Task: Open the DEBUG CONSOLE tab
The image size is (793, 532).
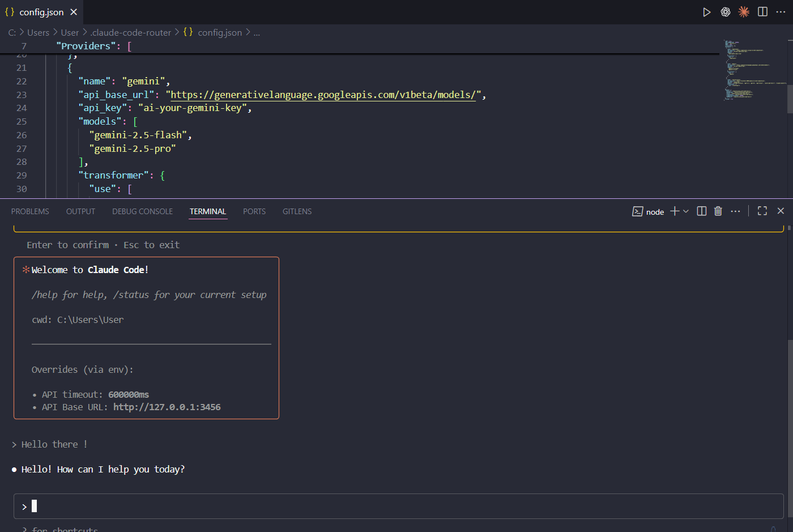Action: pyautogui.click(x=142, y=211)
